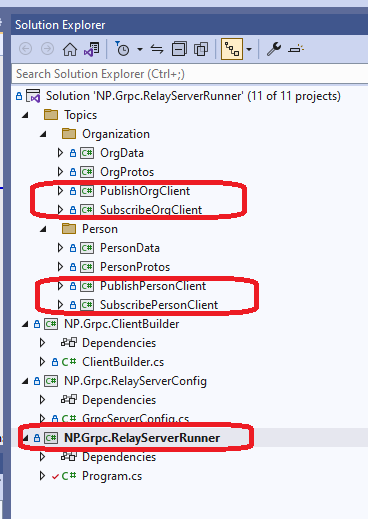The height and width of the screenshot is (519, 368).
Task: Click the Forward navigation arrow in Solution Explorer
Action: click(x=47, y=49)
